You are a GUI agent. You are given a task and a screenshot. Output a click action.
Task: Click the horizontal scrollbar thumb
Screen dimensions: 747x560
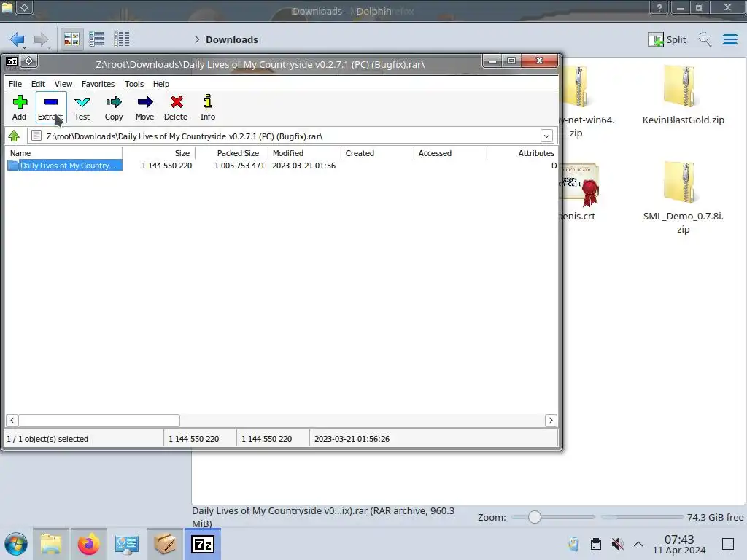[99, 421]
